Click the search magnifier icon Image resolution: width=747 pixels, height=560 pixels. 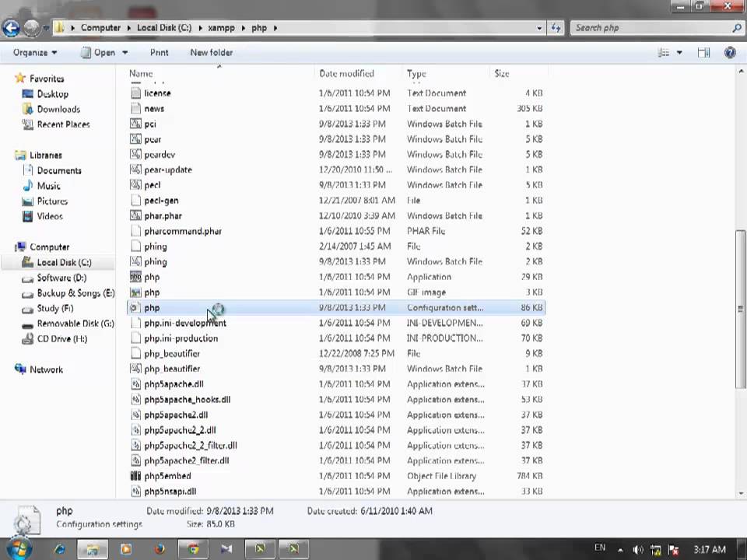tap(737, 28)
